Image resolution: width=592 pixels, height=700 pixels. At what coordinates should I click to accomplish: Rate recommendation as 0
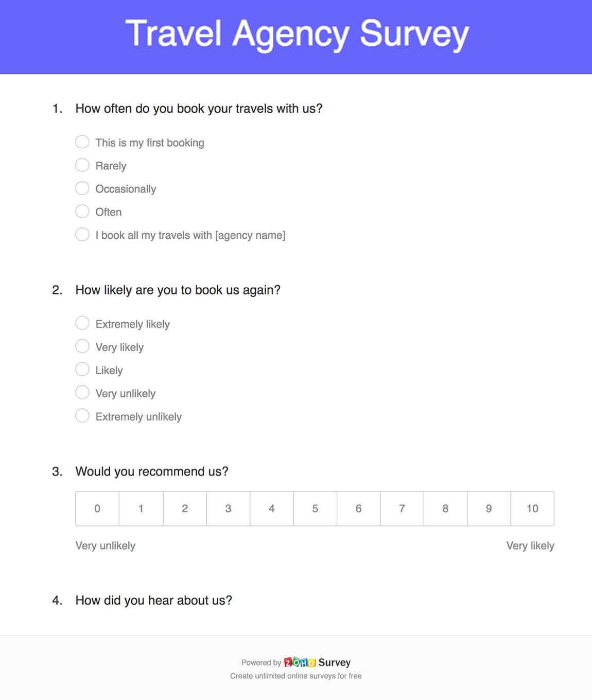(97, 509)
